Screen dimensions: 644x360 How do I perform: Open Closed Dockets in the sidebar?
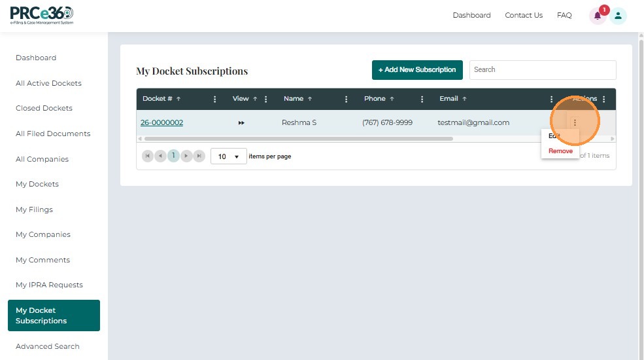point(44,108)
